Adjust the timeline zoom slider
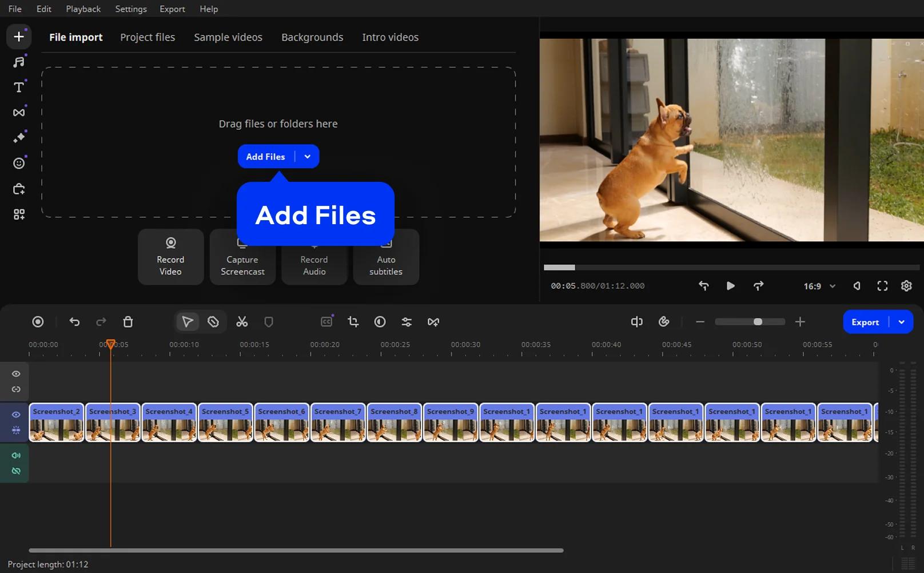The height and width of the screenshot is (573, 924). point(758,322)
